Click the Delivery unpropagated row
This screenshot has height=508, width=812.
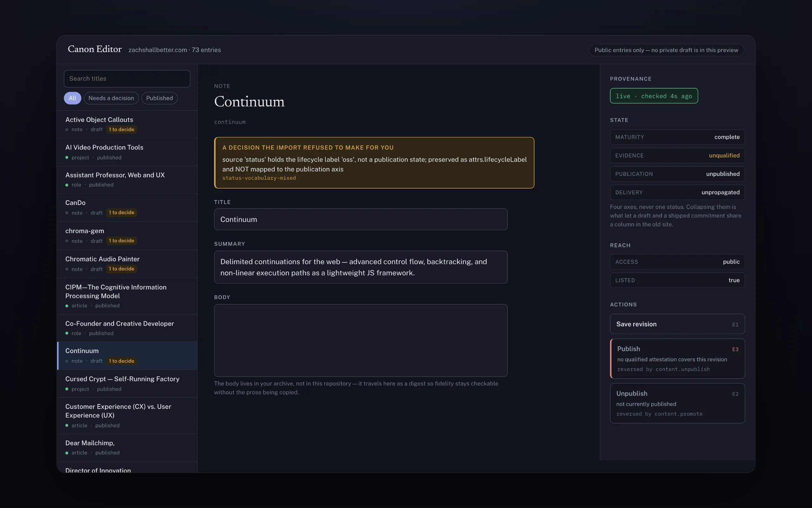click(x=677, y=192)
